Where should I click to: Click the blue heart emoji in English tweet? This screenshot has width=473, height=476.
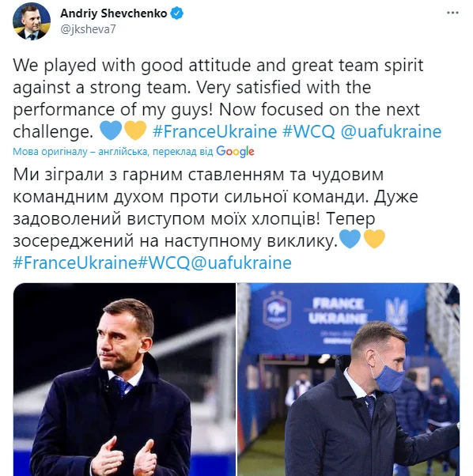[111, 130]
